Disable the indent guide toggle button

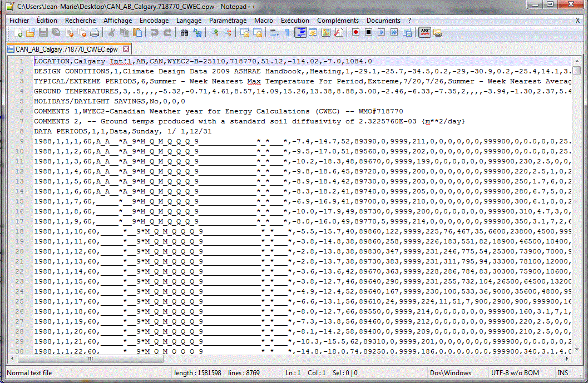(300, 33)
